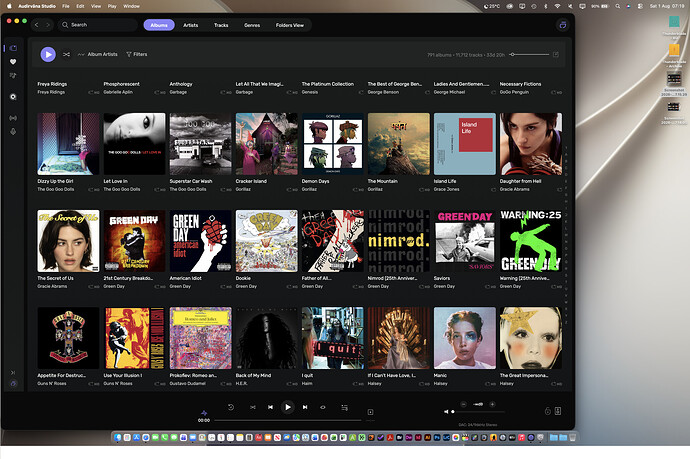Click the export icon beside size slider

(556, 55)
